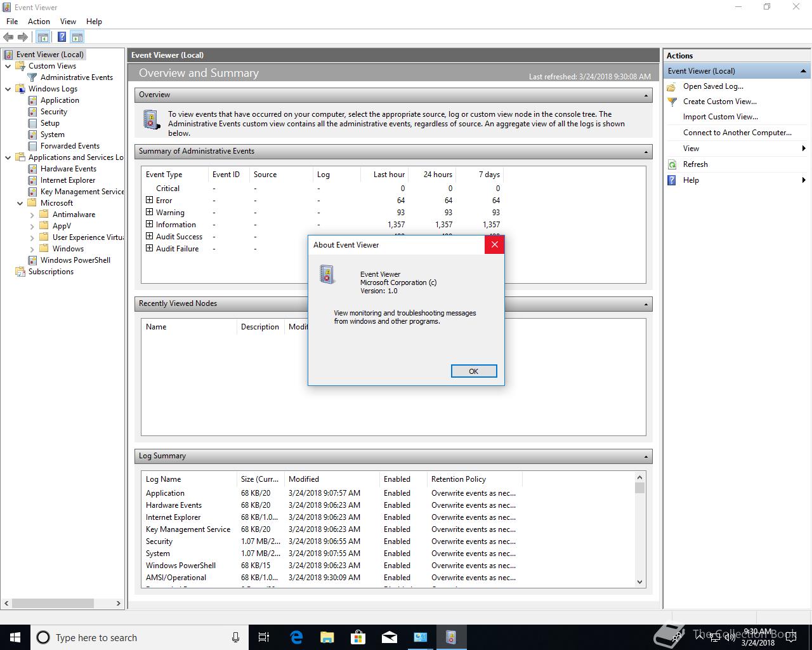This screenshot has height=650, width=812.
Task: Open the Action menu
Action: point(39,22)
